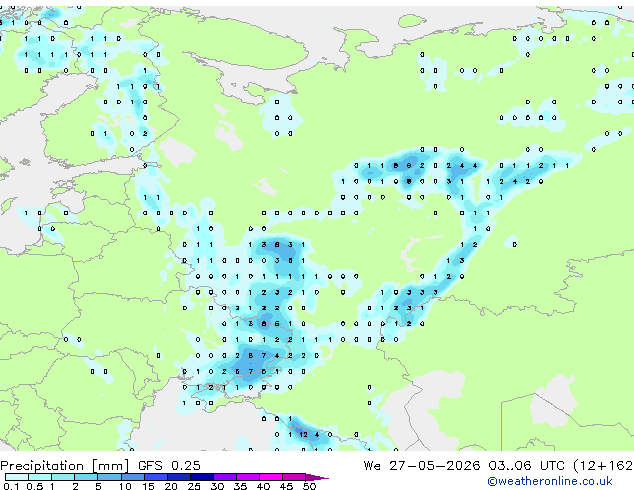Screen dimensions: 634x490
Task: Click the 45–50 mm legend color swatch
Action: click(294, 477)
